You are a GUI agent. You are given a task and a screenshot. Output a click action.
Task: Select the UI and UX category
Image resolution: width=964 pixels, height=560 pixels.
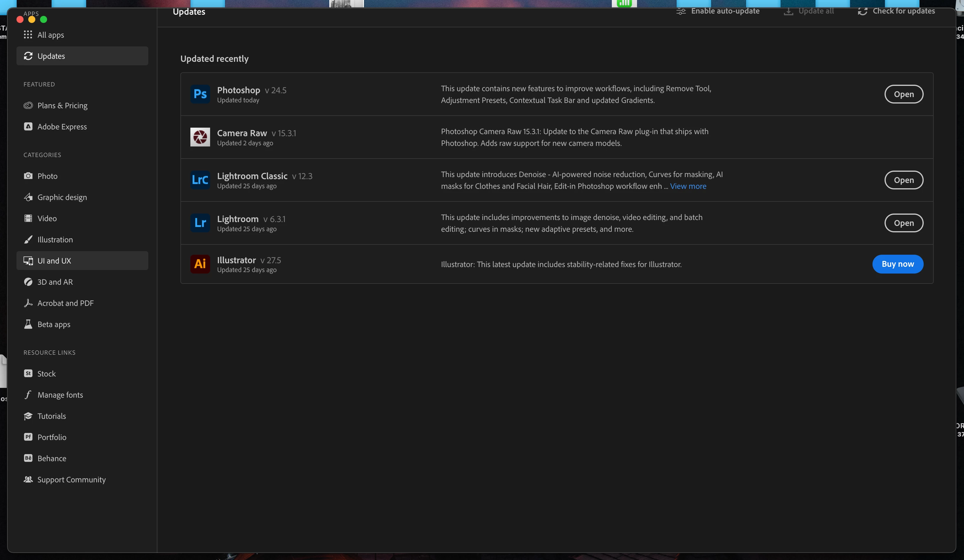[54, 261]
